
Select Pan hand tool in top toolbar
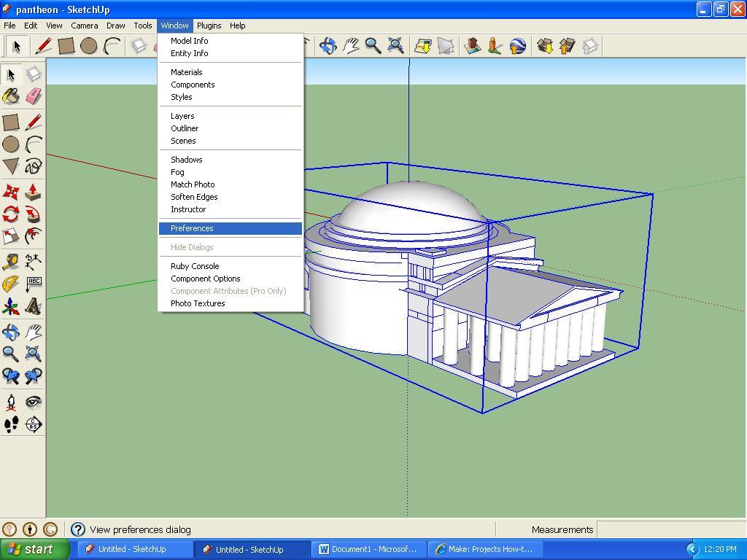[351, 46]
